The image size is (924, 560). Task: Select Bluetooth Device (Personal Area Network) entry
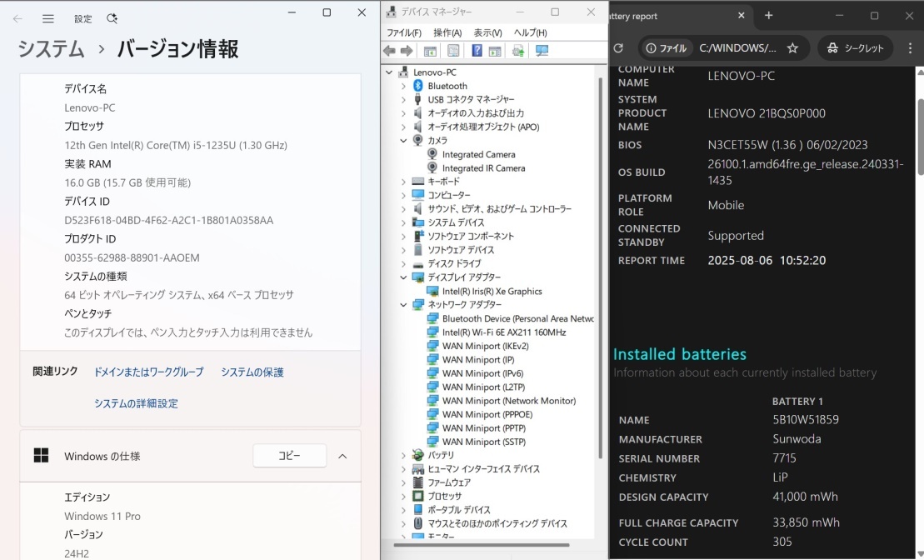(x=517, y=319)
